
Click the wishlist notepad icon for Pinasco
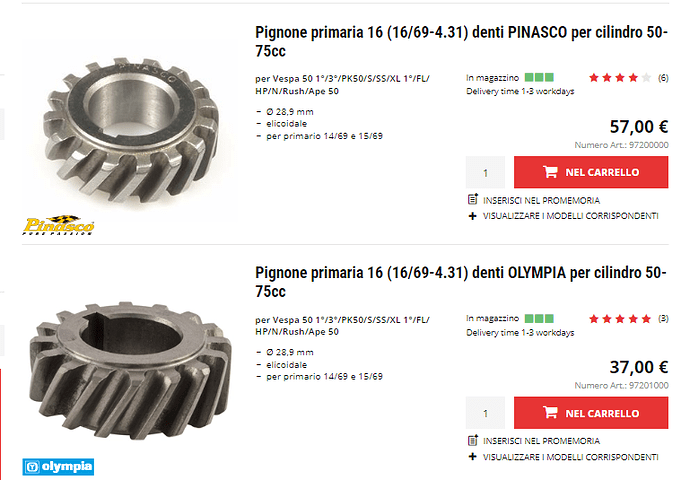pos(472,200)
